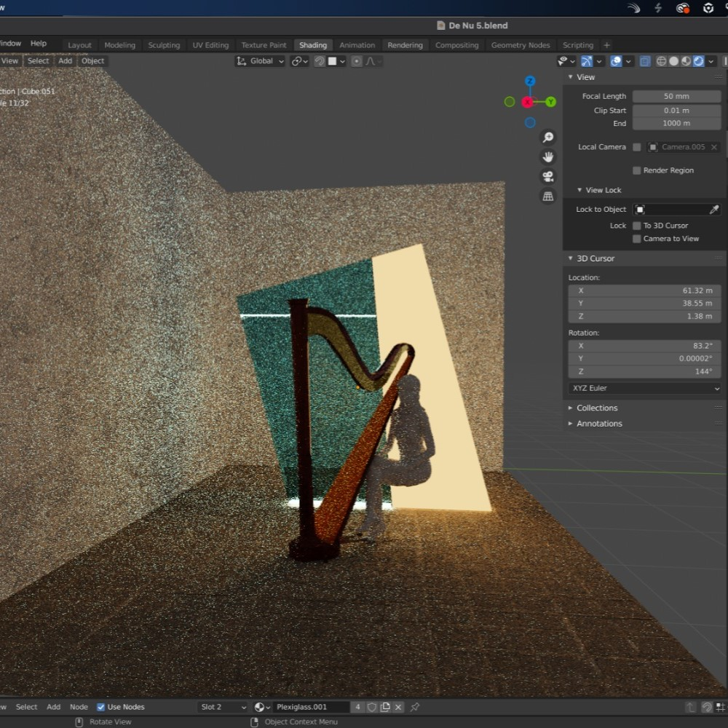Click the zoom view magnifier icon
This screenshot has height=728, width=728.
click(x=548, y=138)
